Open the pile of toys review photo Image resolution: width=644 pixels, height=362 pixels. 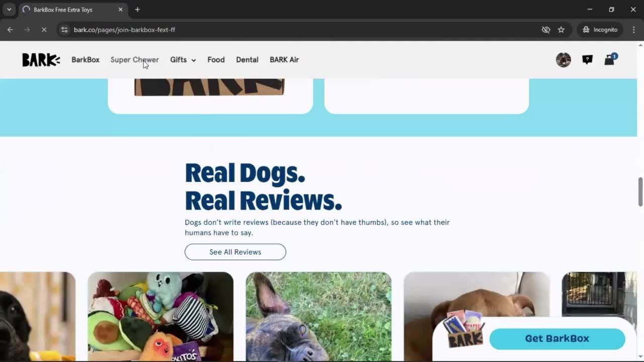(x=160, y=317)
